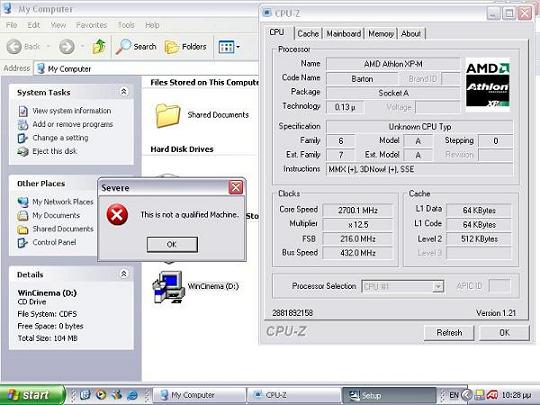The image size is (540, 405).
Task: Click the red error icon in Severe dialog
Action: pyautogui.click(x=117, y=215)
